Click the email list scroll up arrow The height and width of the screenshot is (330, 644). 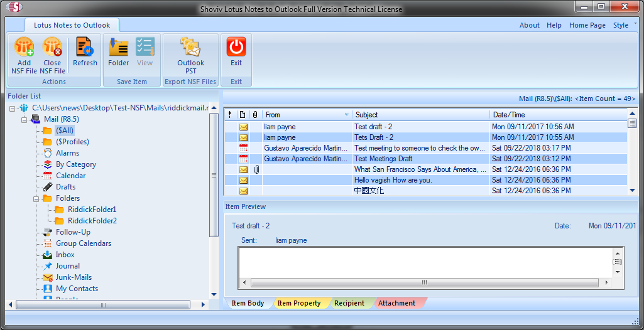[632, 114]
